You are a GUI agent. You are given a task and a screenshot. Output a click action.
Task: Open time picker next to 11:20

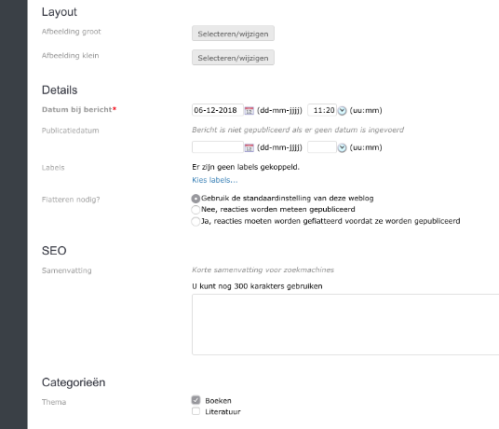[x=342, y=111]
